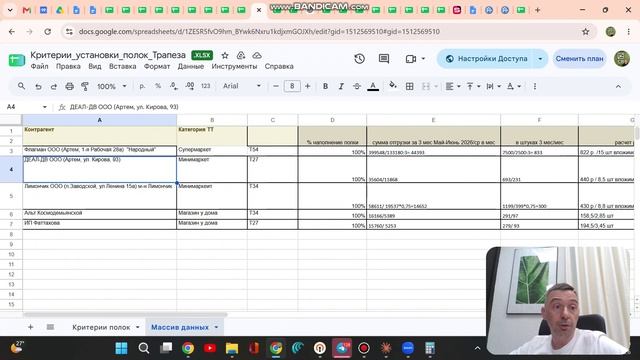Screen dimensions: 640x360
Task: Toggle bold formatting
Action: tap(325, 87)
